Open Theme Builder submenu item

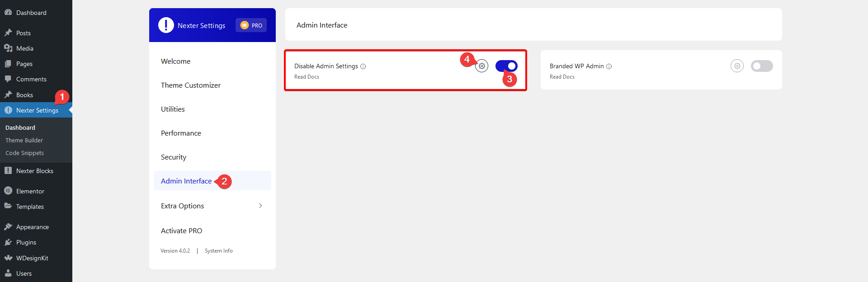pyautogui.click(x=24, y=140)
